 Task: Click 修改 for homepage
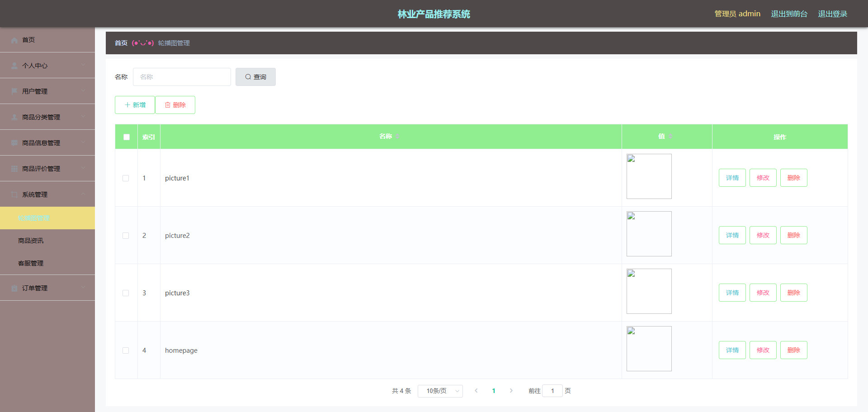[763, 350]
